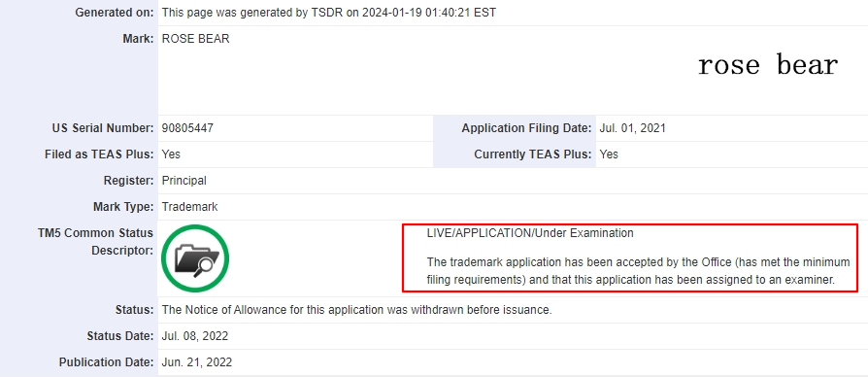This screenshot has width=868, height=377.
Task: Click the Generated on timestamp text
Action: (x=329, y=13)
